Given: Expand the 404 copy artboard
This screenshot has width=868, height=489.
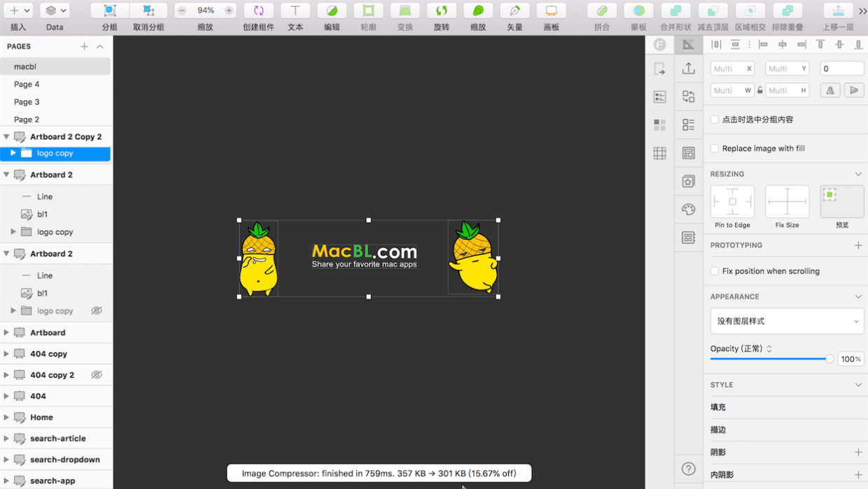Looking at the screenshot, I should (6, 354).
